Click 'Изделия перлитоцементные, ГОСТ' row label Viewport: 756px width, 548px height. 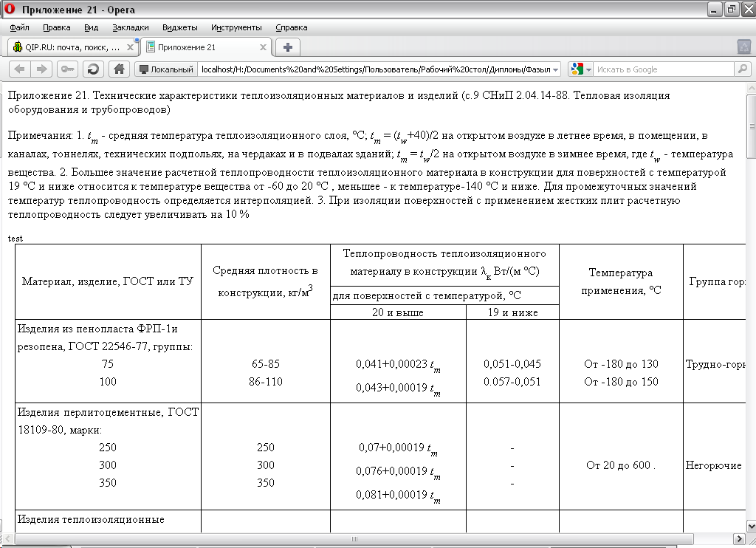click(108, 412)
